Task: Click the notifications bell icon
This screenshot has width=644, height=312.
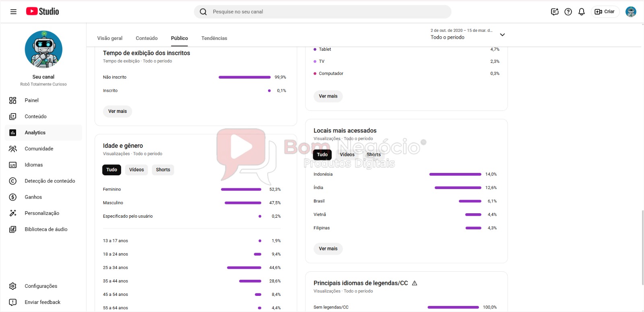Action: coord(582,12)
